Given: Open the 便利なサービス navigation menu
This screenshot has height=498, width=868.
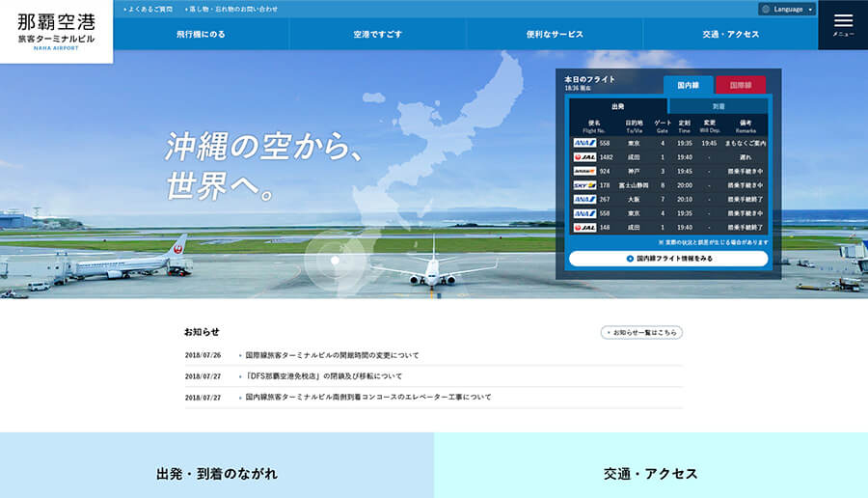Looking at the screenshot, I should pos(555,34).
